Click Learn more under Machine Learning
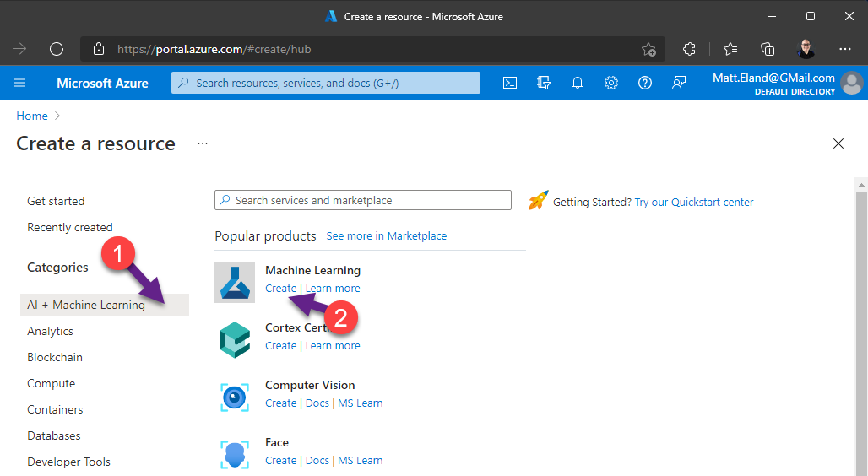The image size is (868, 476). coord(333,289)
